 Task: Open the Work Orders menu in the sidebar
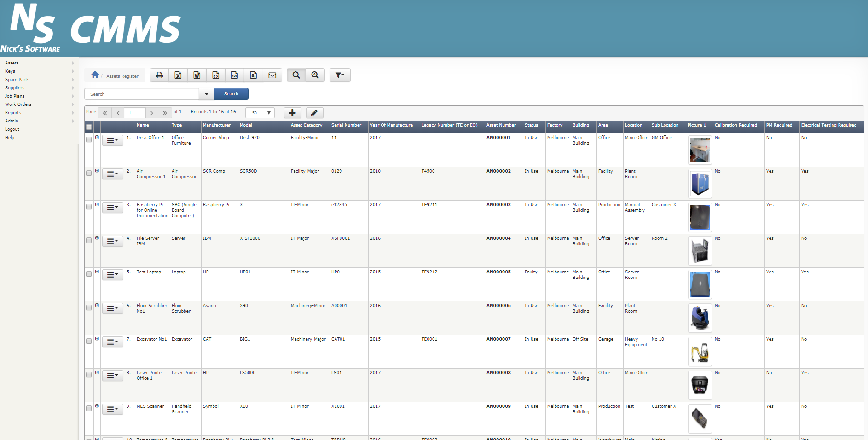pyautogui.click(x=18, y=104)
